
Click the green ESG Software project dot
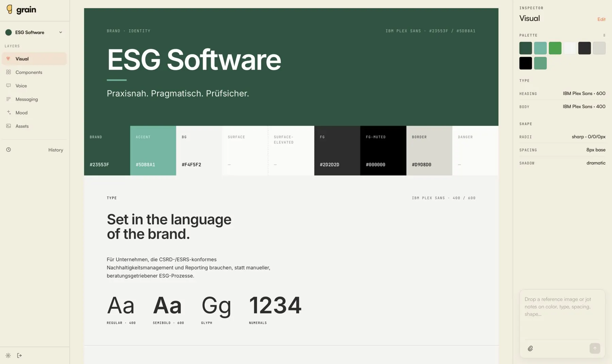[8, 32]
